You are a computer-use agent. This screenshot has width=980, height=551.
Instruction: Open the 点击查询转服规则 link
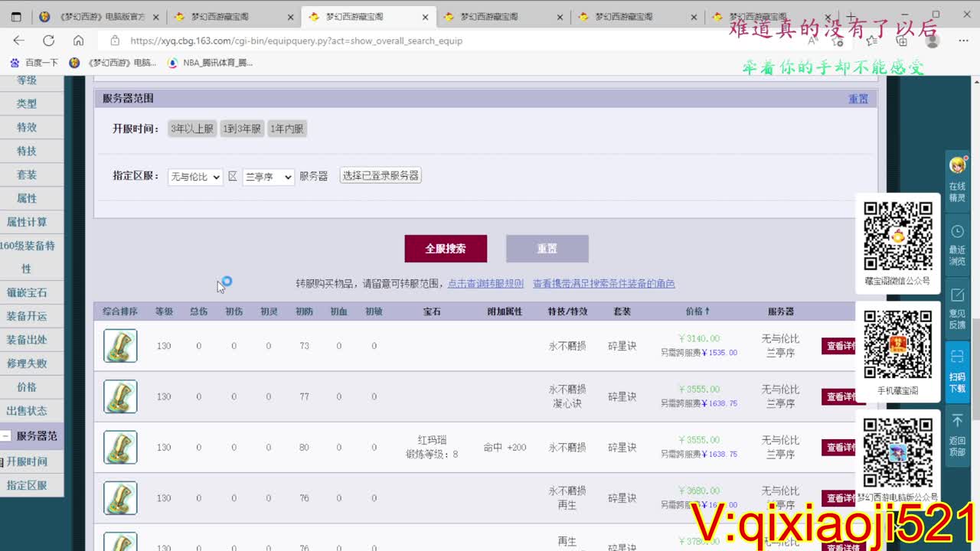485,283
